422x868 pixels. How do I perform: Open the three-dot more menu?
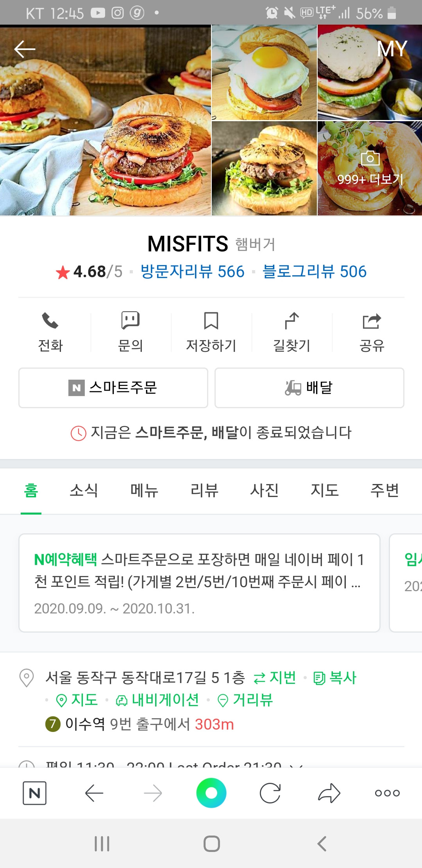coord(387,793)
